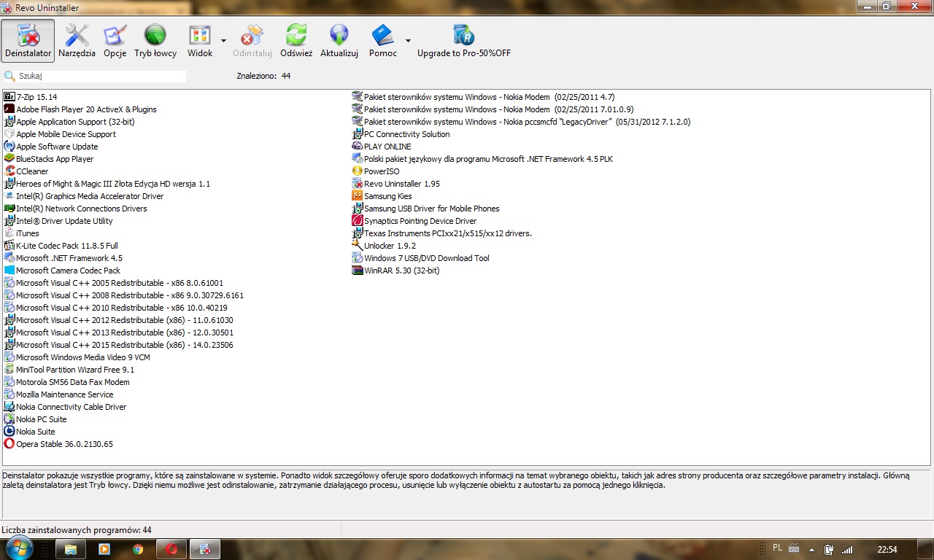Activate Tryb łowcy hunter mode
The height and width of the screenshot is (560, 934).
tap(155, 41)
